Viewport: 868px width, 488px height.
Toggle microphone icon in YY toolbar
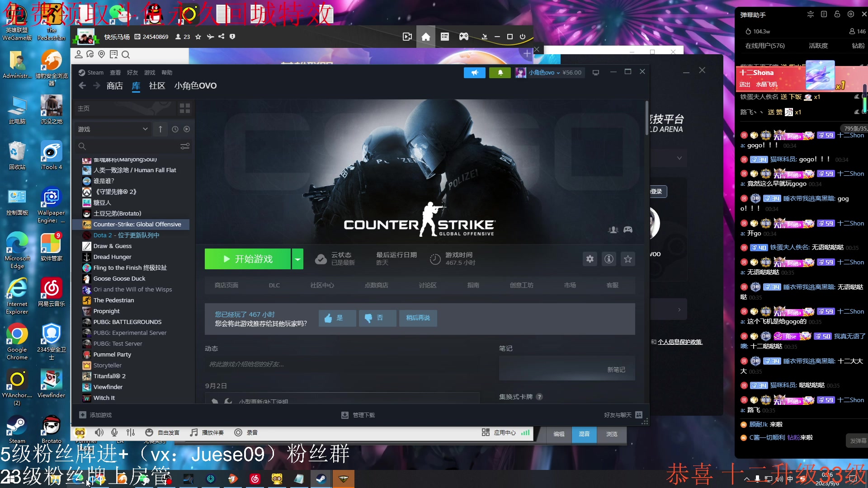pyautogui.click(x=115, y=432)
